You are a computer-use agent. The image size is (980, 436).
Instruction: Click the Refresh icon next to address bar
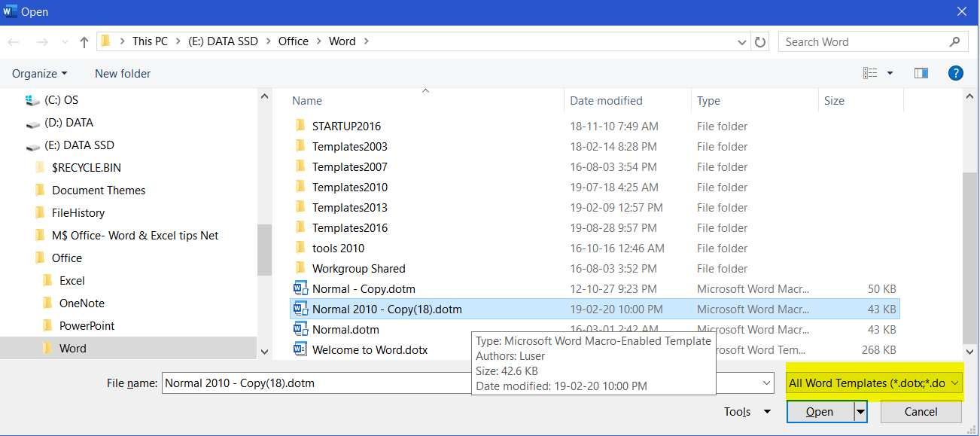(759, 41)
